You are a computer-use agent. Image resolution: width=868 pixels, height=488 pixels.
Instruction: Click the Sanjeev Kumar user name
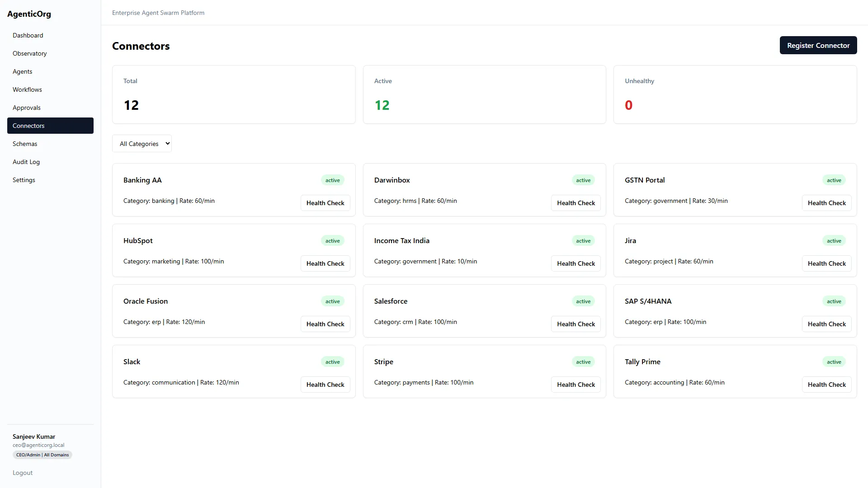[x=34, y=436]
